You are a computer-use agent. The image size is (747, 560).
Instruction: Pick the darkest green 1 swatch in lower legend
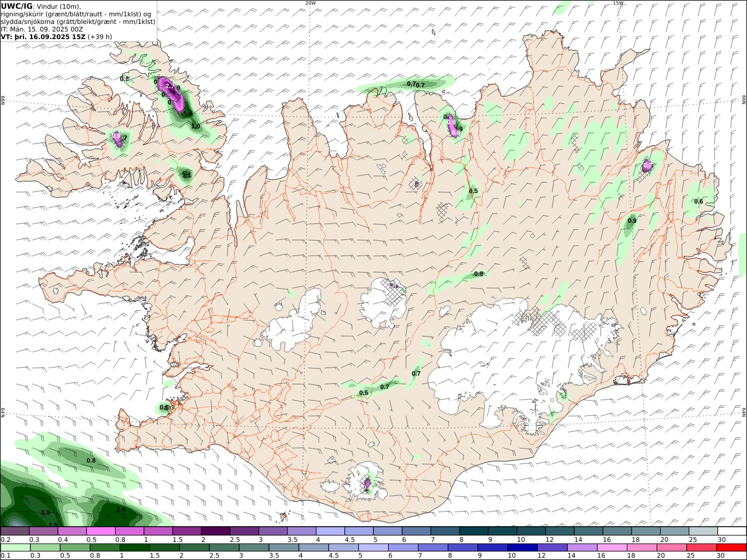coord(134,548)
